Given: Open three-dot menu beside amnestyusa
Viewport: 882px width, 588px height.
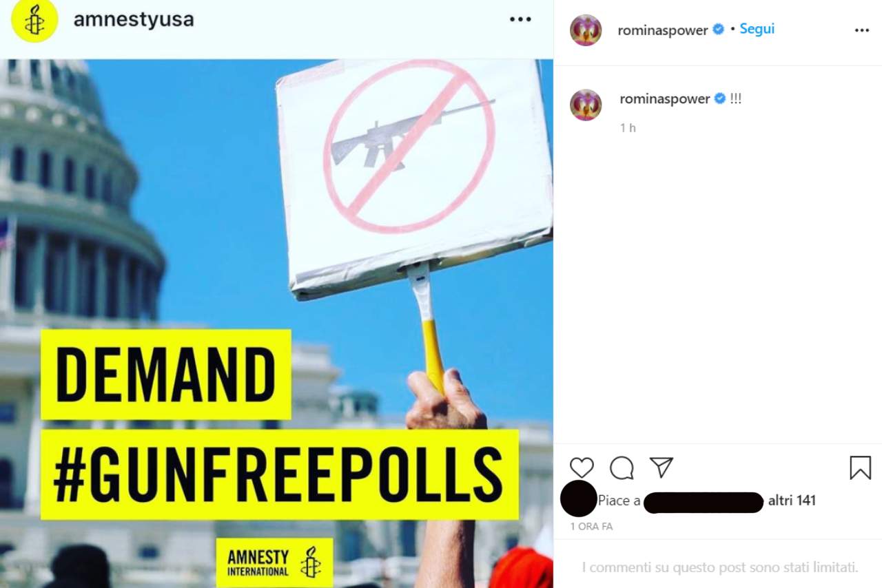Looking at the screenshot, I should [520, 19].
